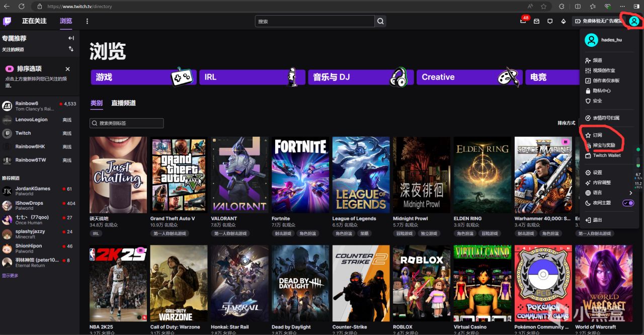644x335 pixels.
Task: Open the whispers chat bubble icon
Action: 550,21
